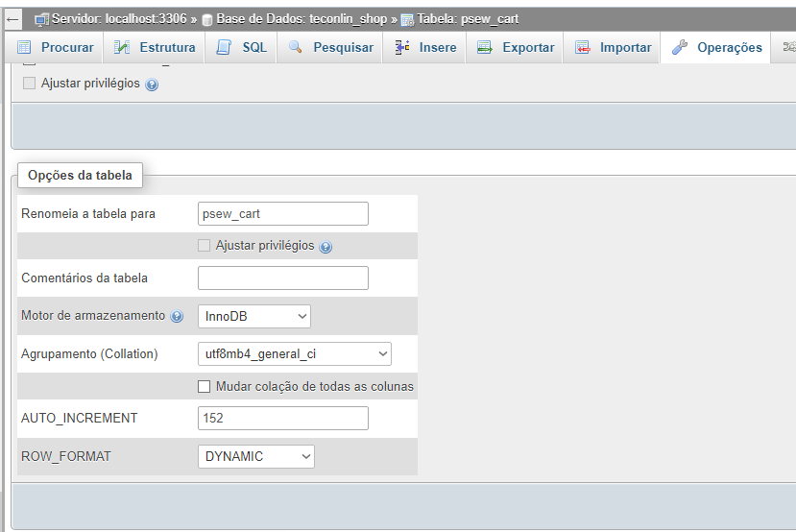Open the InnoDB storage engine dropdown
This screenshot has height=532, width=796.
click(x=254, y=316)
